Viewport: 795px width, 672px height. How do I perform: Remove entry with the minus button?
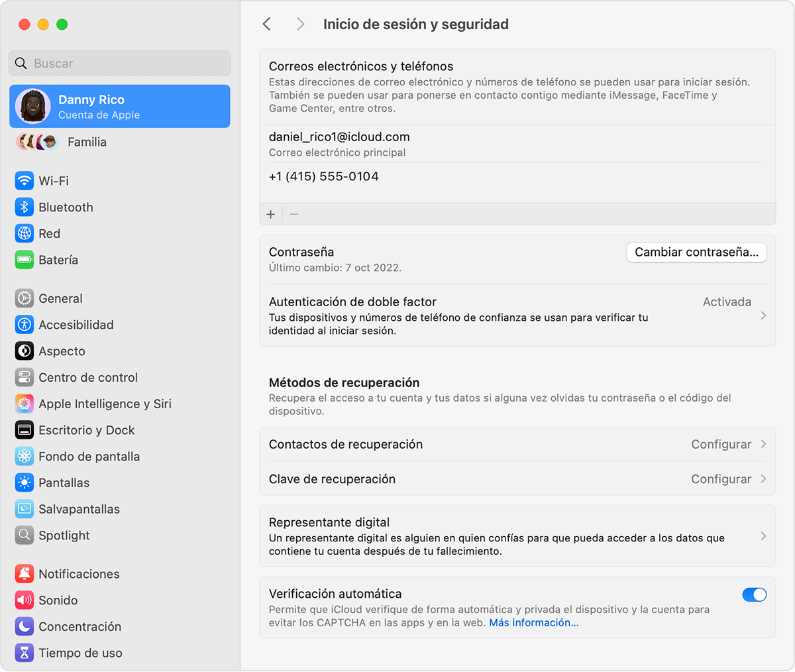(294, 214)
